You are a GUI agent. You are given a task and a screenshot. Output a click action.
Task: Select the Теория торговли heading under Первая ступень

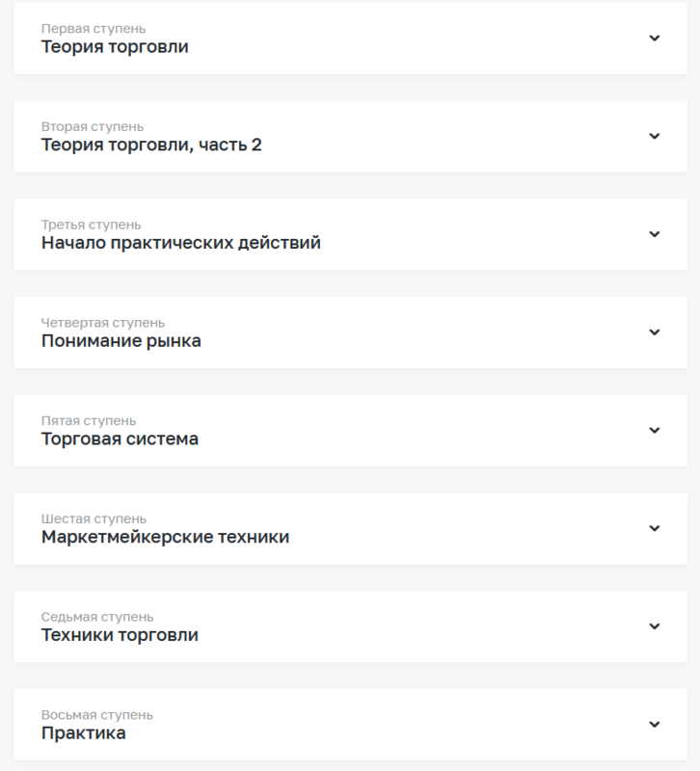tap(115, 47)
